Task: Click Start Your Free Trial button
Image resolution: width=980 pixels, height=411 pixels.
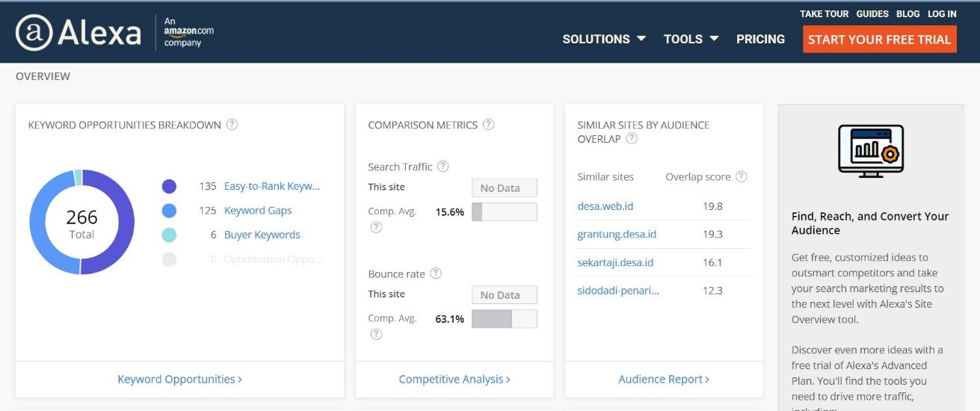Action: tap(879, 40)
